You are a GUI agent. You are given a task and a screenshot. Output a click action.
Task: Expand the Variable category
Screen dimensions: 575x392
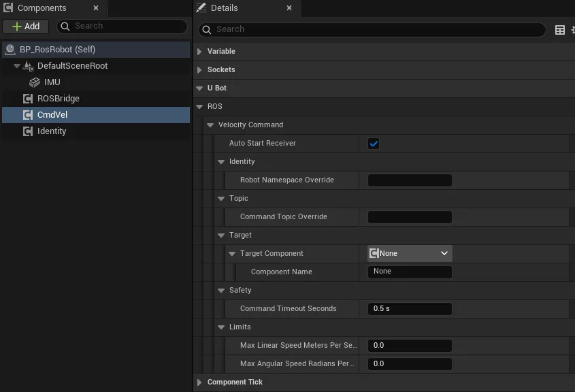[199, 52]
